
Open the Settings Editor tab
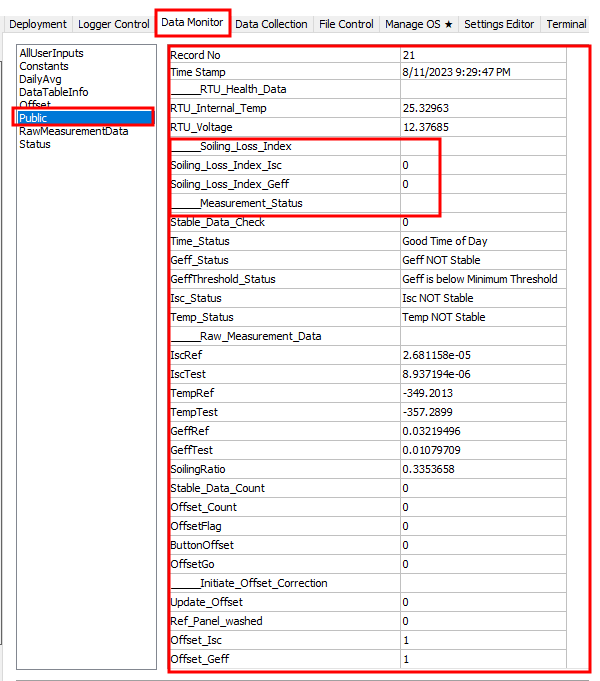coord(499,24)
